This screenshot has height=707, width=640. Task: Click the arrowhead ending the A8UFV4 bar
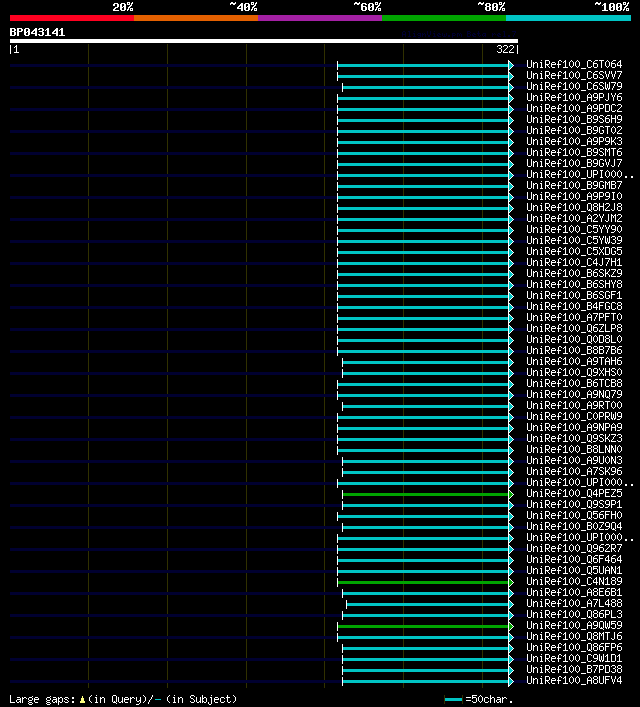pos(511,681)
